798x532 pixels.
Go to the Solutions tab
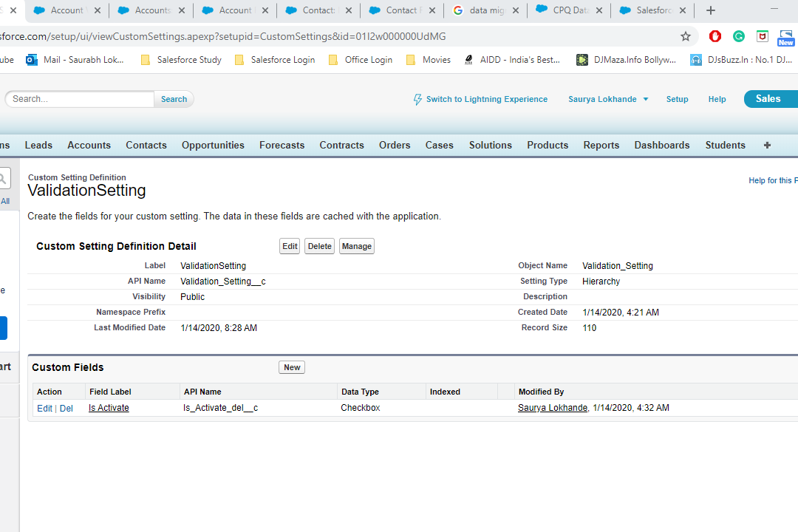(x=491, y=145)
